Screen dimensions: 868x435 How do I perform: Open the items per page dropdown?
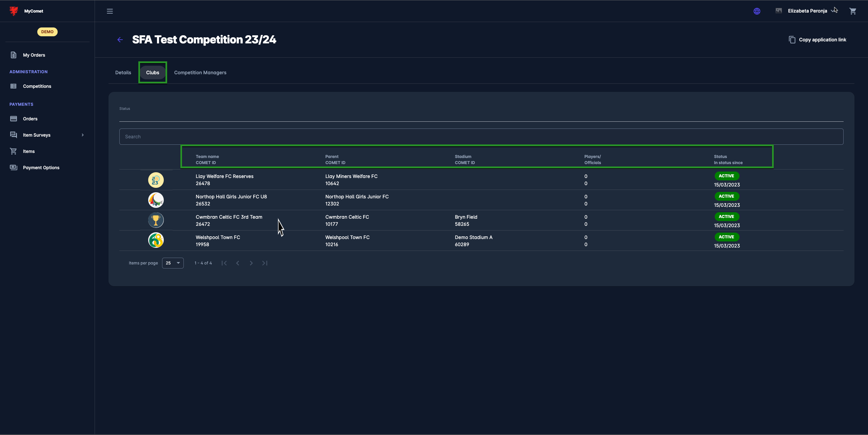(x=173, y=263)
